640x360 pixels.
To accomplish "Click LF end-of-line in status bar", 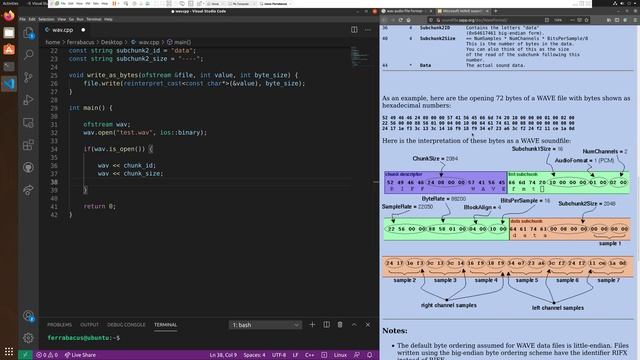I will [296, 355].
